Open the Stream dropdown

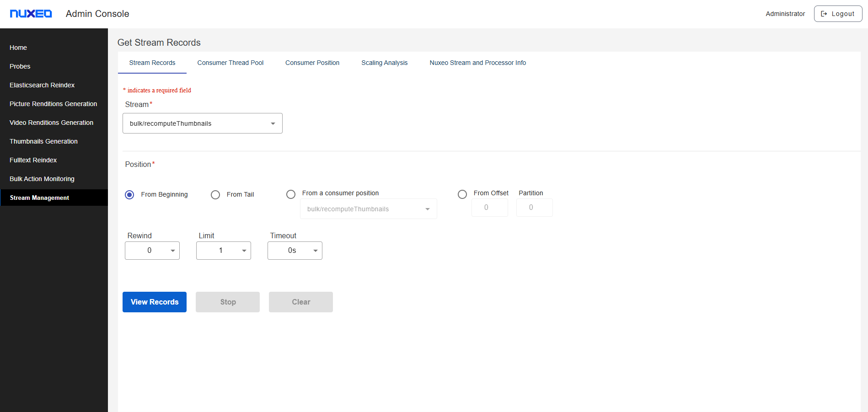[x=202, y=123]
